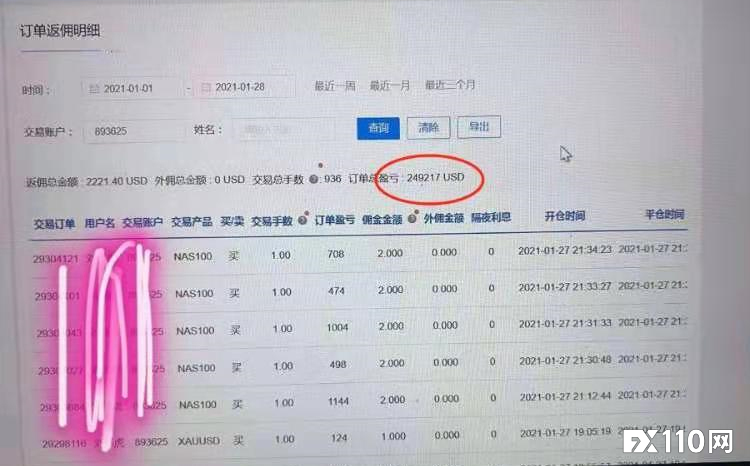Open the start date field 2021-01-01
This screenshot has height=466, width=750.
coord(133,89)
